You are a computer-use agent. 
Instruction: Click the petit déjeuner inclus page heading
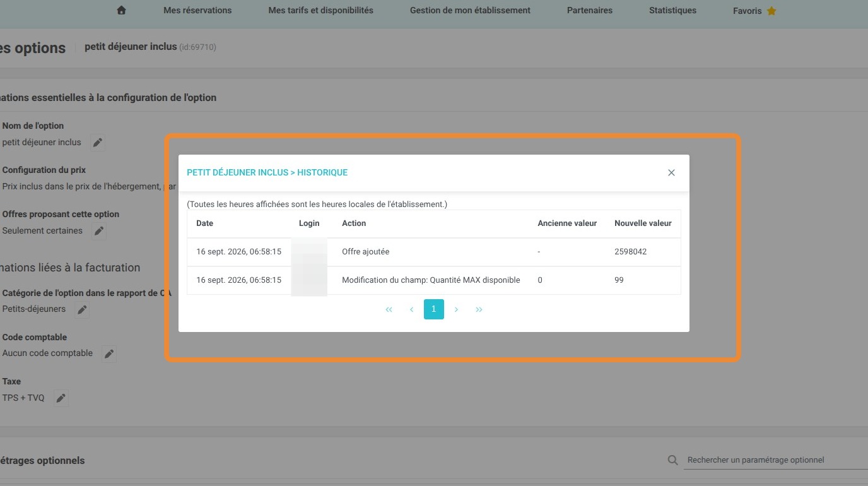point(131,47)
